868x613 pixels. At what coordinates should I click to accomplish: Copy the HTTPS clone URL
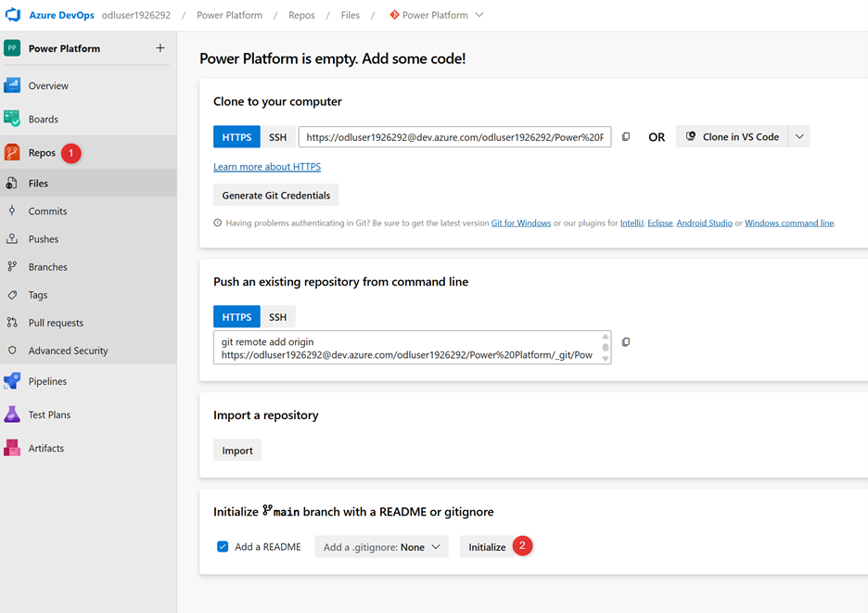626,135
